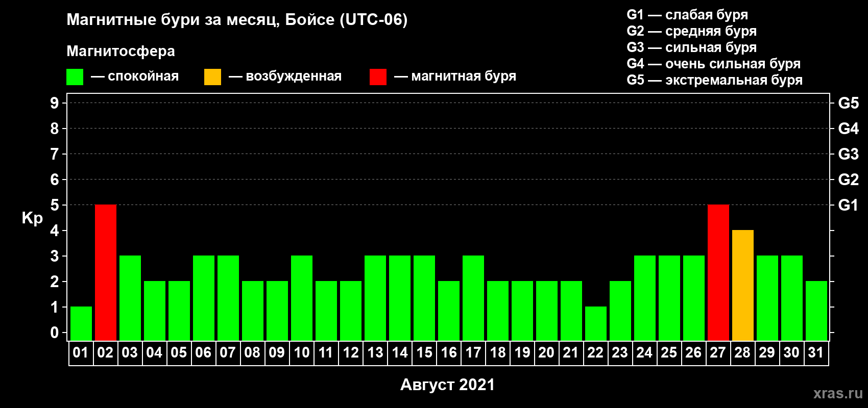
Task: Click date label '26' on the axis
Action: (693, 352)
